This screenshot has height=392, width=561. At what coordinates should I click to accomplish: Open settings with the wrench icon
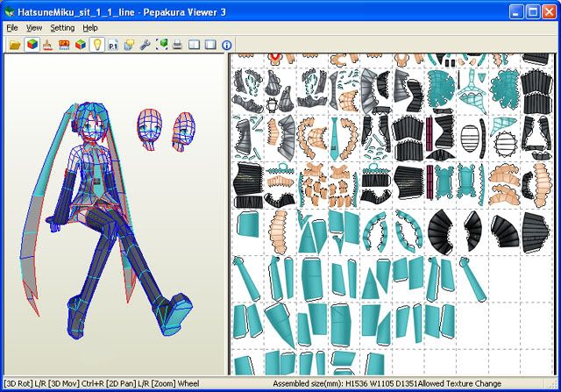146,45
